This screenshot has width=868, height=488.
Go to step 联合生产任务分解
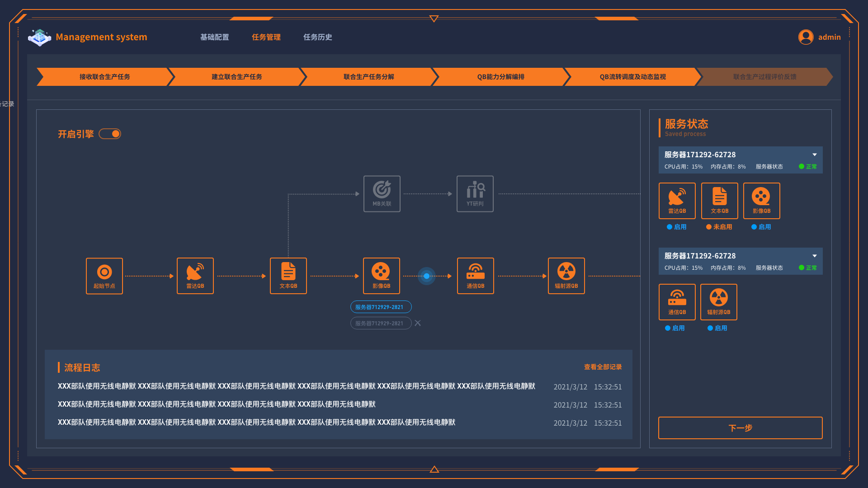pyautogui.click(x=369, y=77)
